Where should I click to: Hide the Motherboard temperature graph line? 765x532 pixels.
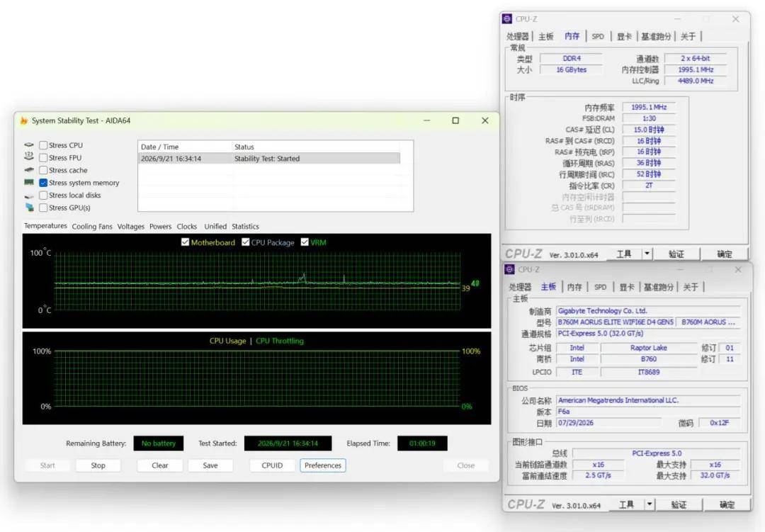coord(185,242)
